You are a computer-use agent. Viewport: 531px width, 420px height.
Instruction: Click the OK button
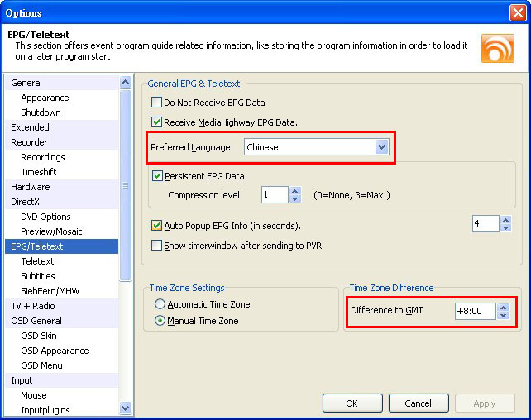point(352,403)
